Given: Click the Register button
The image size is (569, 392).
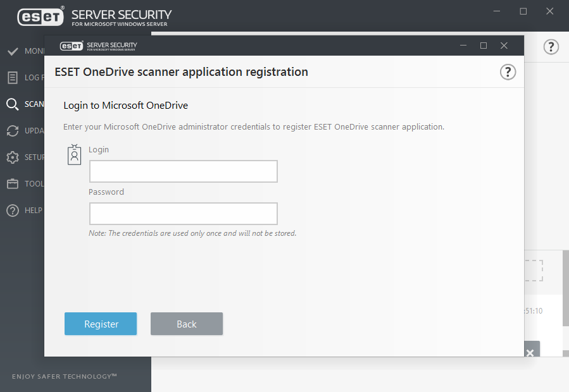Looking at the screenshot, I should 101,324.
